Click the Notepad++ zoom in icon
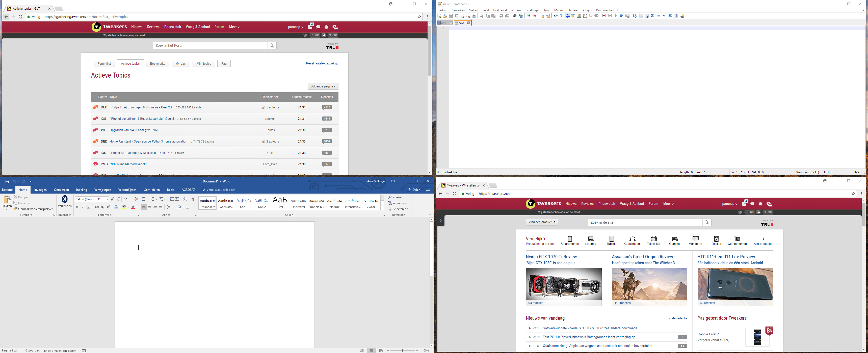 click(x=528, y=16)
